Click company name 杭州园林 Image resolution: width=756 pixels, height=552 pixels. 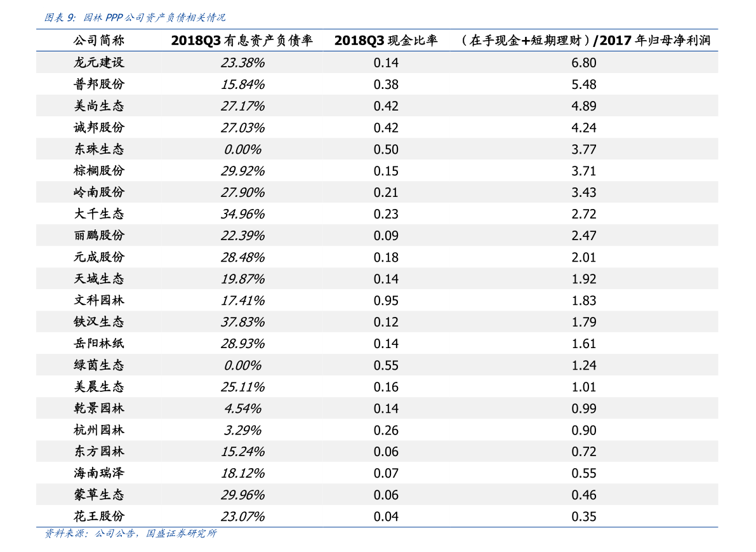tap(99, 430)
